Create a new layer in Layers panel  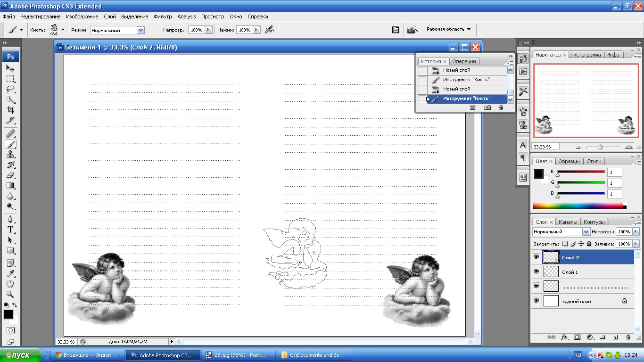[x=615, y=337]
